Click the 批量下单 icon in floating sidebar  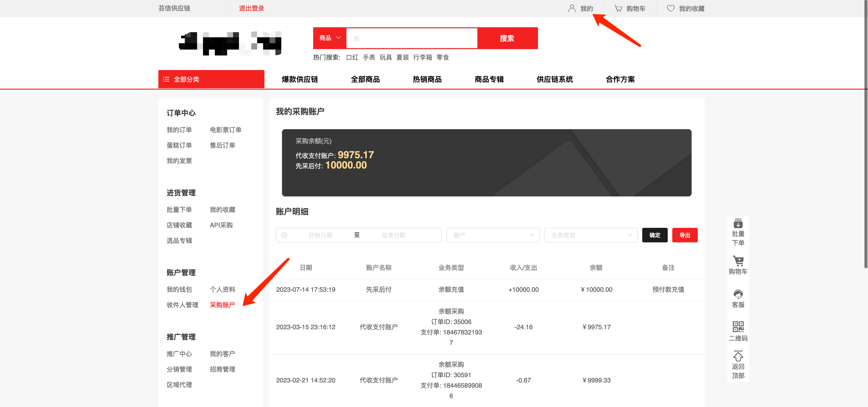(x=738, y=224)
